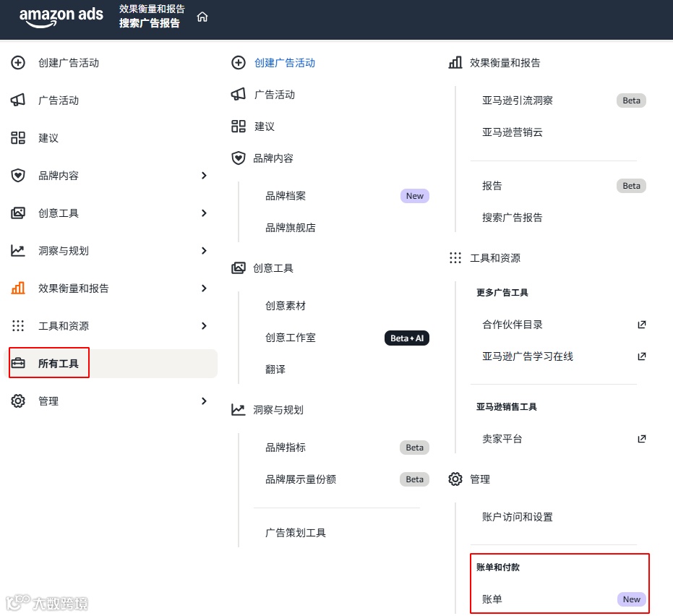This screenshot has height=616, width=673.
Task: Click orange bar chart icon for 效果衡量和报告
Action: pyautogui.click(x=18, y=288)
